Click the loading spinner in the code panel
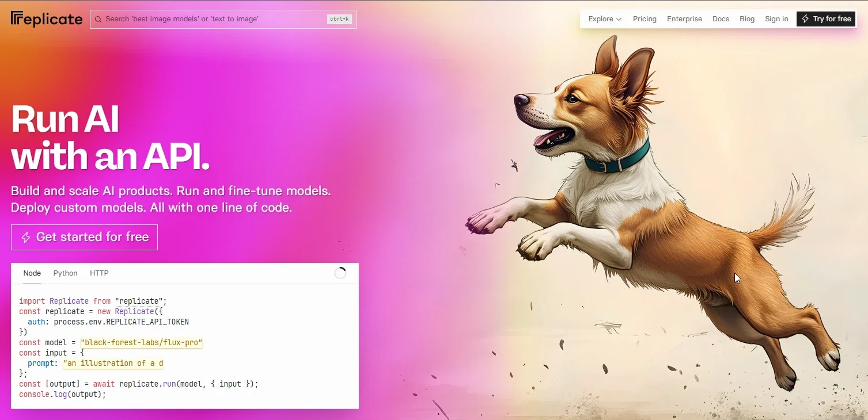This screenshot has height=420, width=868. click(340, 273)
